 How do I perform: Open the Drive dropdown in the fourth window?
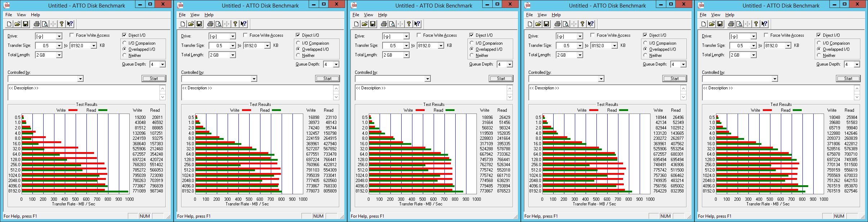[x=580, y=36]
